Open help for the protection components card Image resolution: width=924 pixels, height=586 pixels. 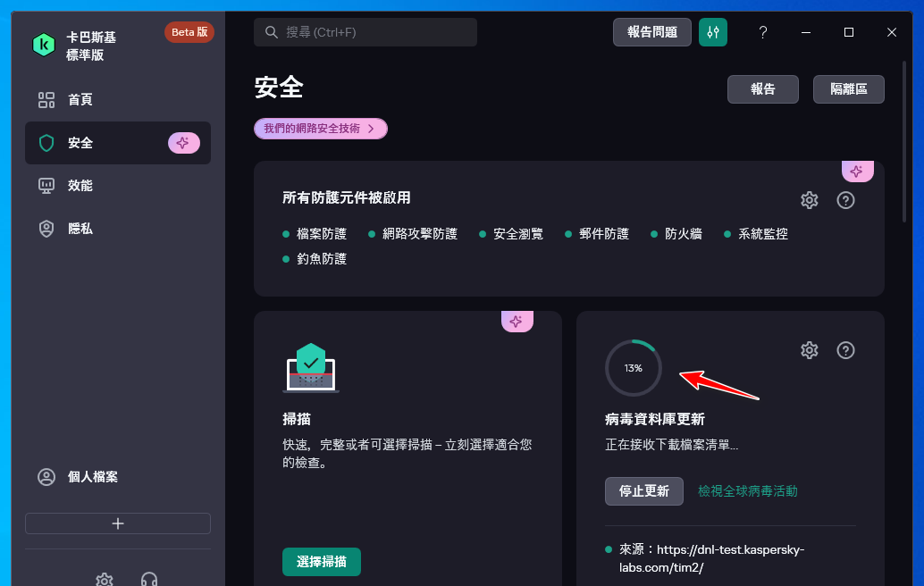point(845,200)
